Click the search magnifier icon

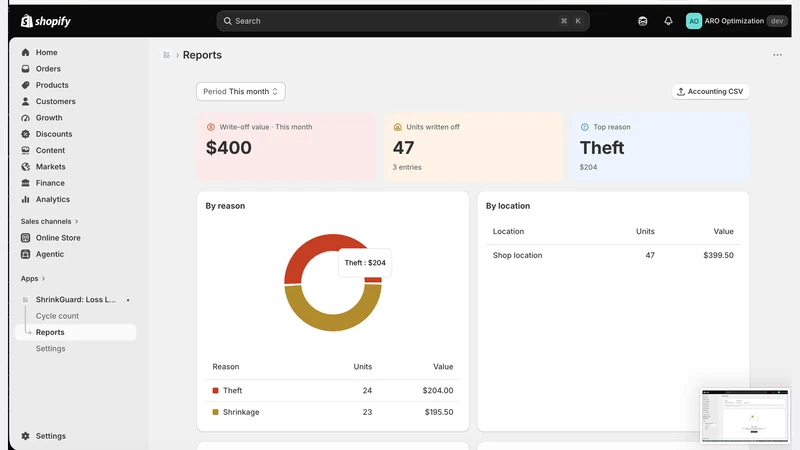[x=228, y=21]
